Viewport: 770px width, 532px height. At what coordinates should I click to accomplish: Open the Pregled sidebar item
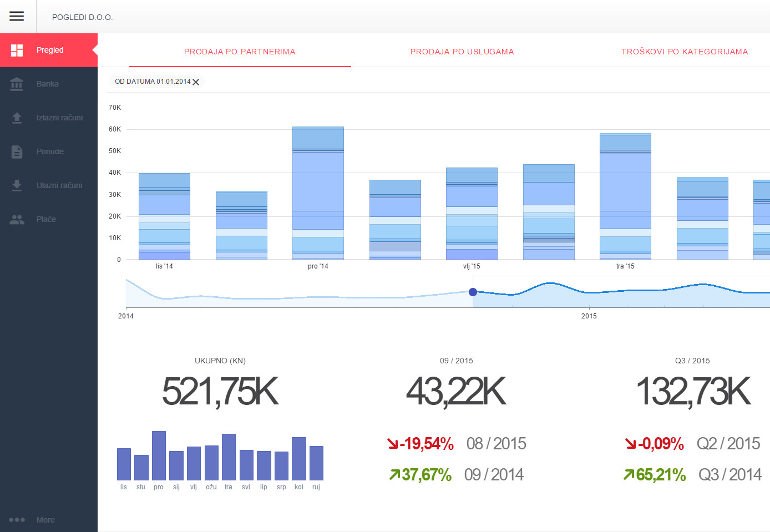[49, 50]
